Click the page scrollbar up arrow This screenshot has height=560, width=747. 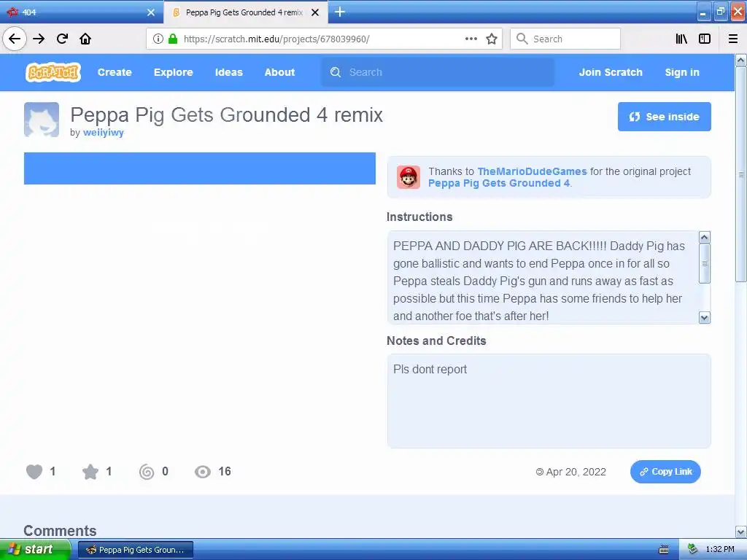tap(740, 60)
